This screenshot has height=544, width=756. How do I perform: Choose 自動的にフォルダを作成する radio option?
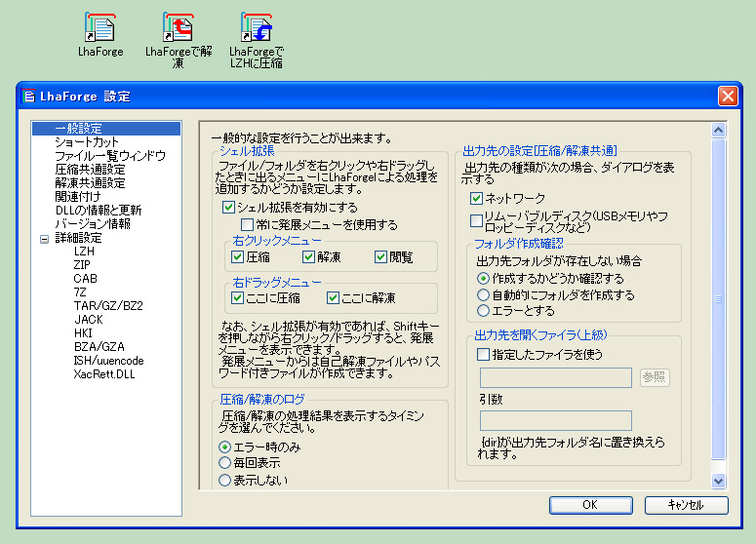(x=483, y=294)
